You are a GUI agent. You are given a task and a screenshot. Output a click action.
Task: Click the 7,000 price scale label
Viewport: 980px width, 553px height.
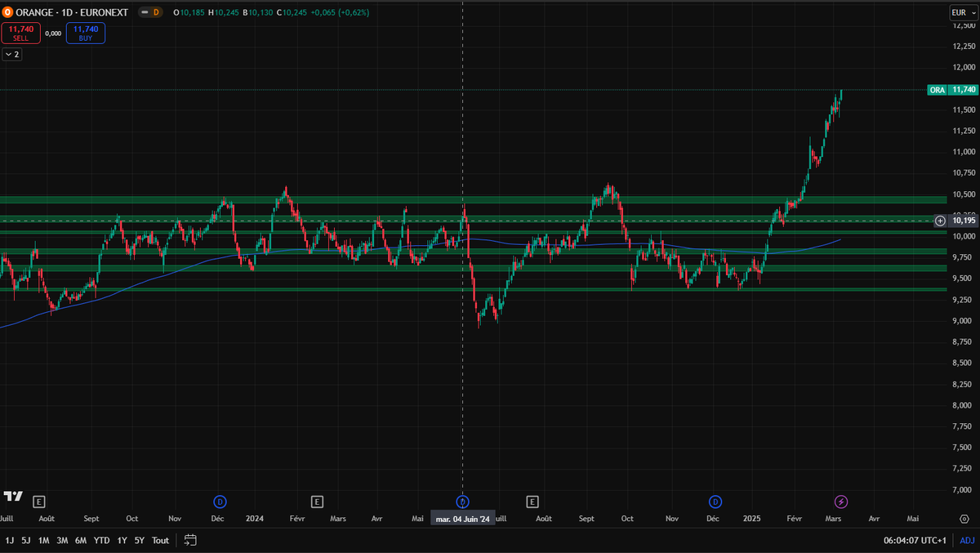click(964, 489)
